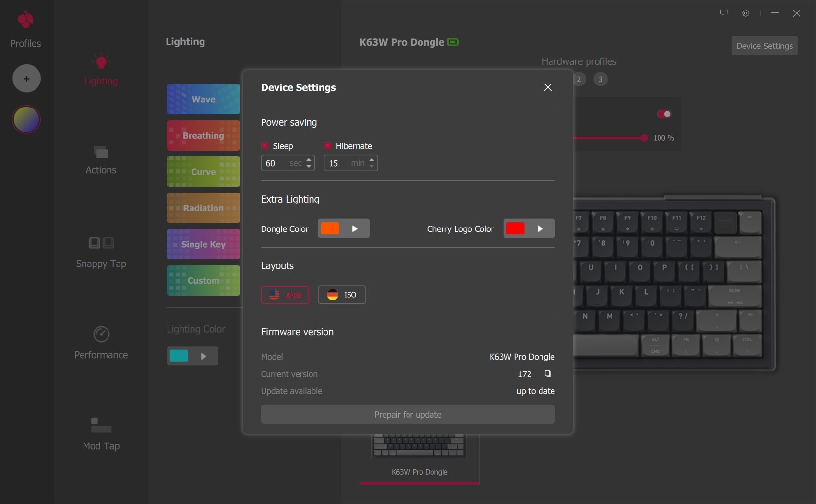Image resolution: width=816 pixels, height=504 pixels.
Task: Open the Lighting section in the sidebar
Action: pos(101,70)
